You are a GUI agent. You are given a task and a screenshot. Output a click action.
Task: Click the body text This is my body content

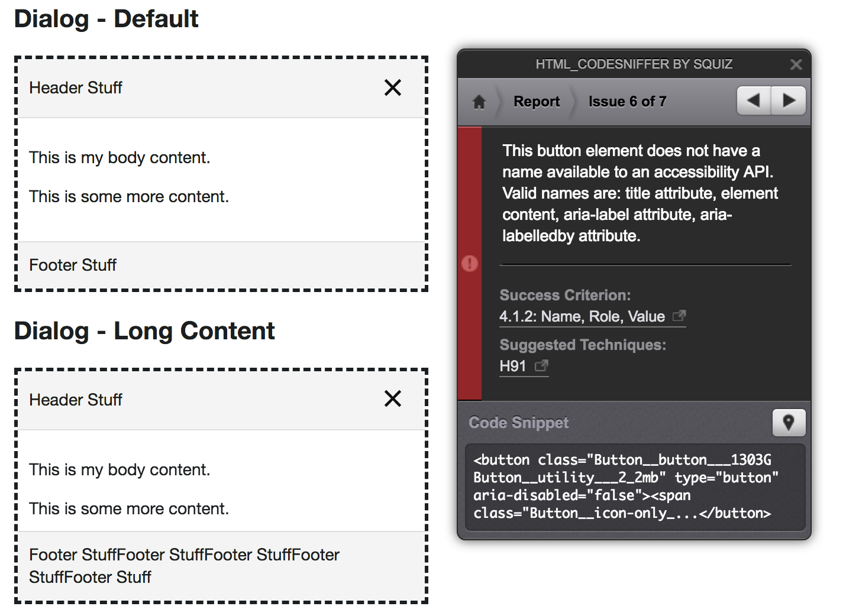[119, 157]
